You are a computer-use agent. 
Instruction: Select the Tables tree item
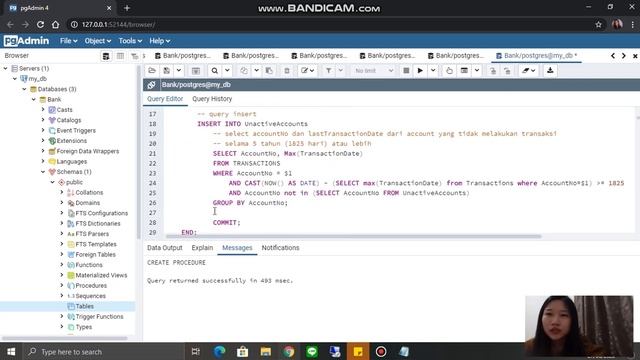(x=84, y=306)
